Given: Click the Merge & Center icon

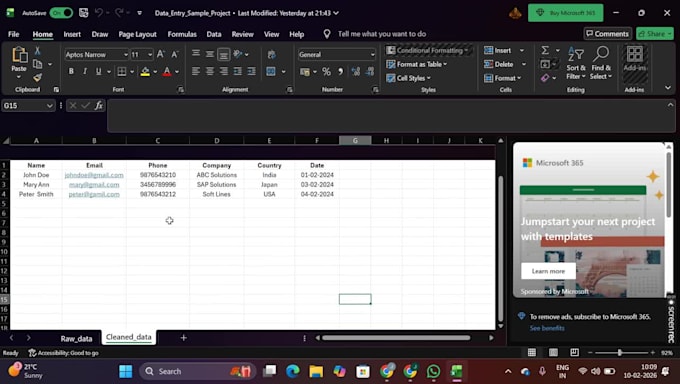Looking at the screenshot, I should point(271,72).
